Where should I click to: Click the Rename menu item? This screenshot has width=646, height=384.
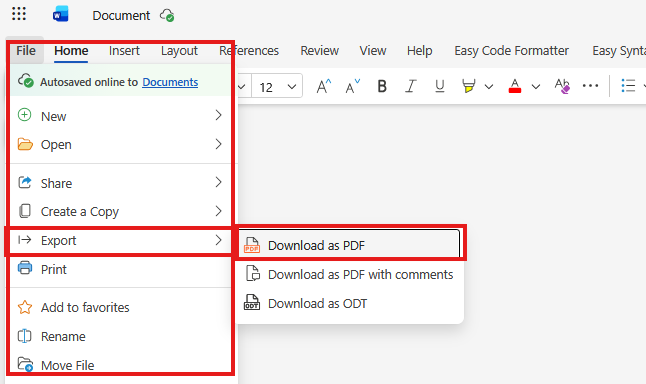[x=120, y=337]
